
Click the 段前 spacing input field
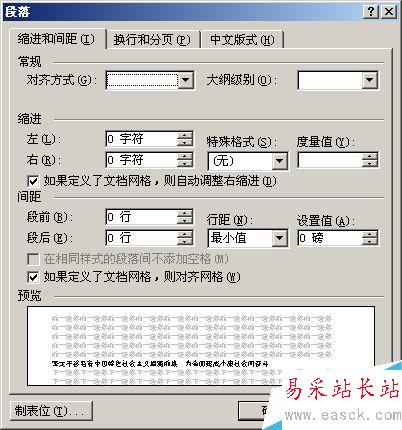point(142,217)
